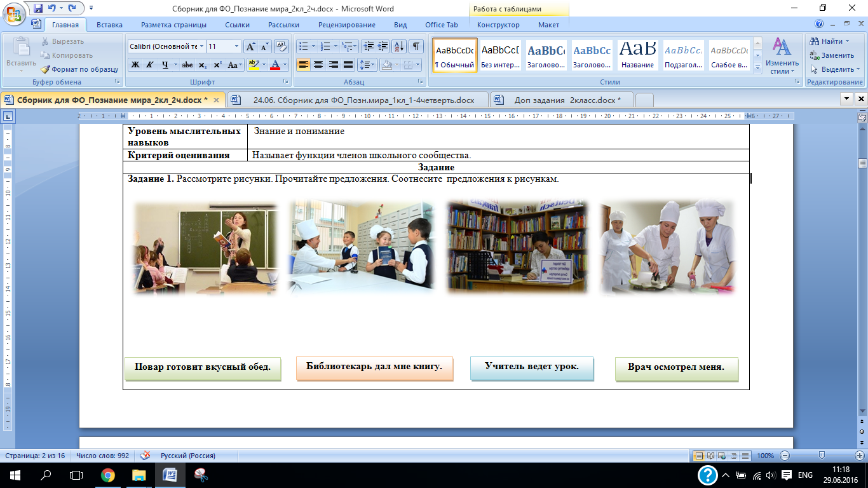The height and width of the screenshot is (488, 868).
Task: Open the font size dropdown showing 11
Action: pyautogui.click(x=224, y=46)
